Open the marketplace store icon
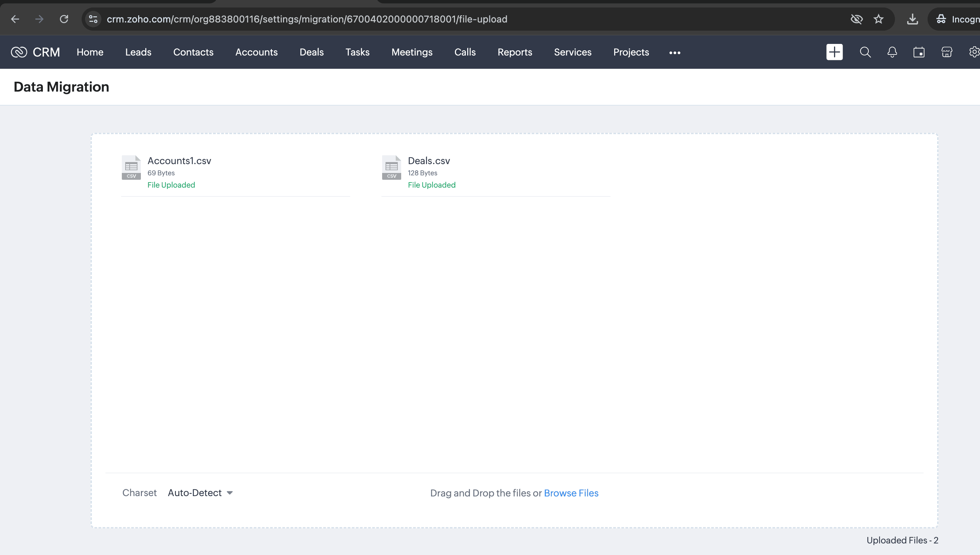 tap(947, 52)
